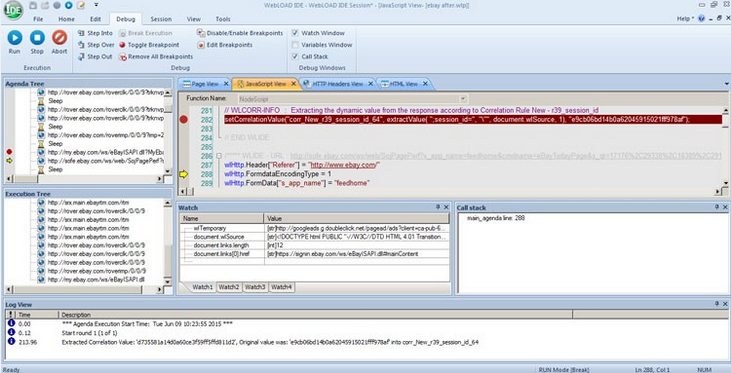Click the Name column header in Watch

click(222, 218)
